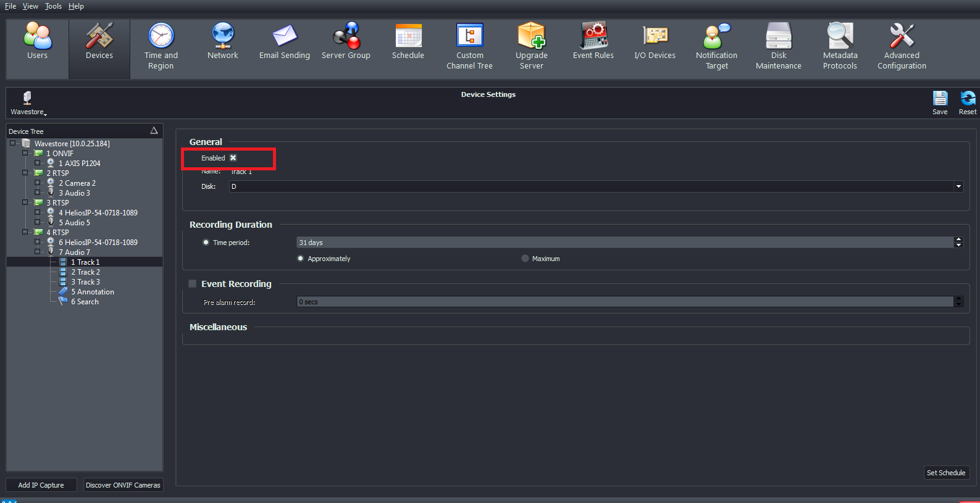Select 2 Track 2 in device tree
This screenshot has width=980, height=503.
click(x=85, y=272)
